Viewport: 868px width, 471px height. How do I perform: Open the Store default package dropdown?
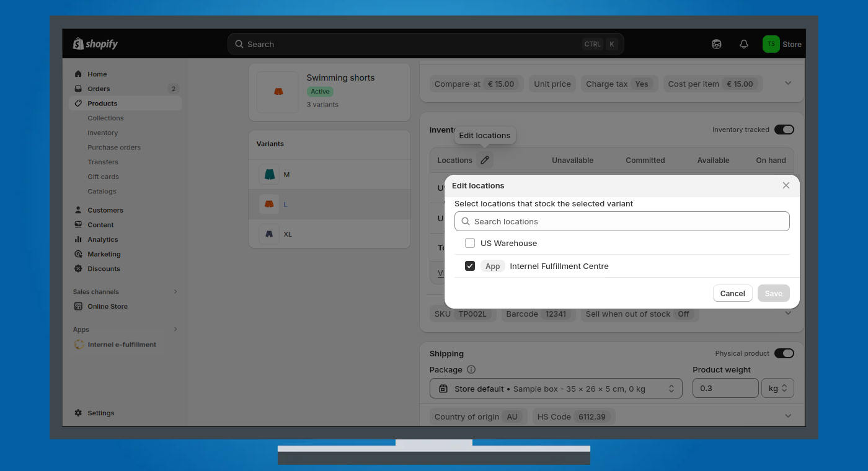click(x=556, y=389)
